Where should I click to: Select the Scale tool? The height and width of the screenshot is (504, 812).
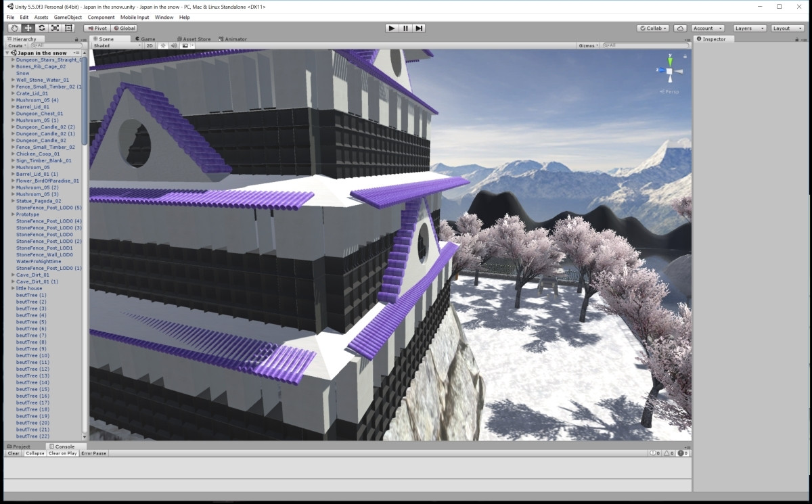coord(55,28)
